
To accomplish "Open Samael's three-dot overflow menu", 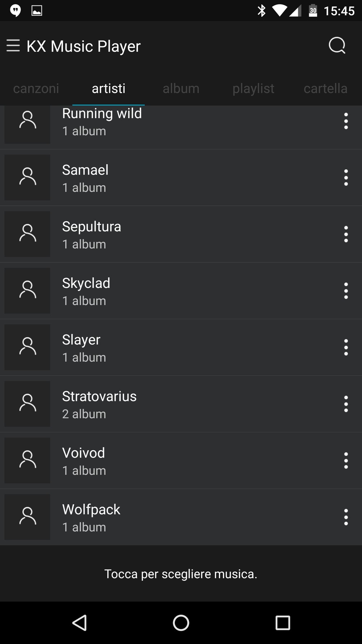I will [346, 177].
